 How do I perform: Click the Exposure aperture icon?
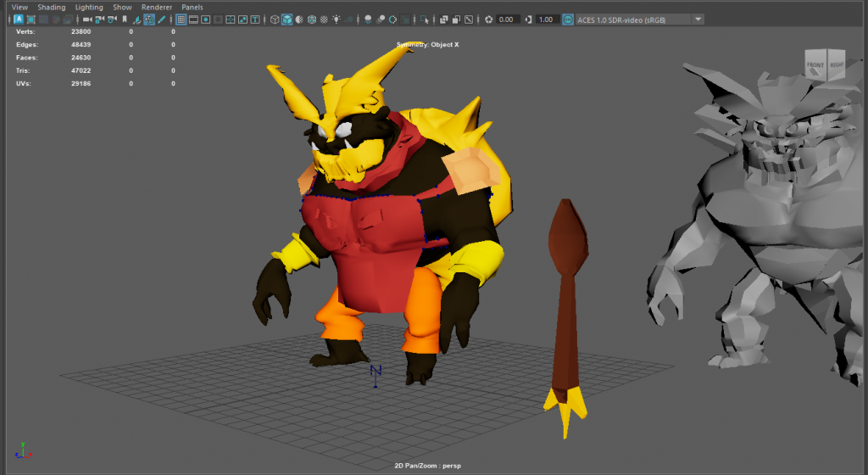click(x=488, y=20)
